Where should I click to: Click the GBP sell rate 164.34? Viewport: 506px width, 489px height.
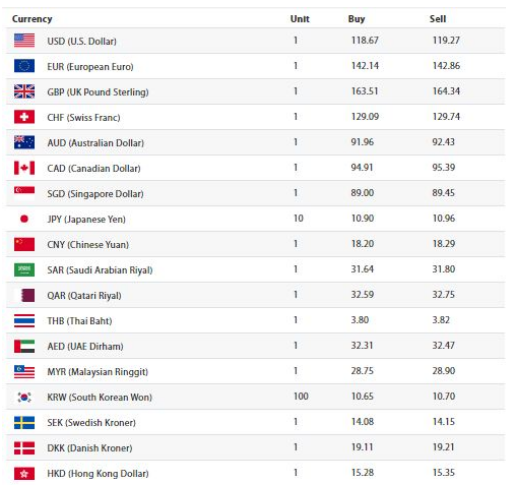tap(446, 91)
